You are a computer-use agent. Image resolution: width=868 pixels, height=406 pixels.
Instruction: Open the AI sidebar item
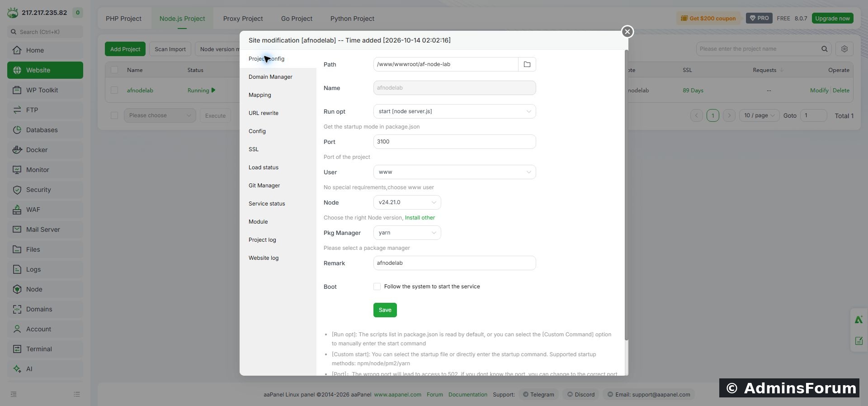[x=45, y=369]
